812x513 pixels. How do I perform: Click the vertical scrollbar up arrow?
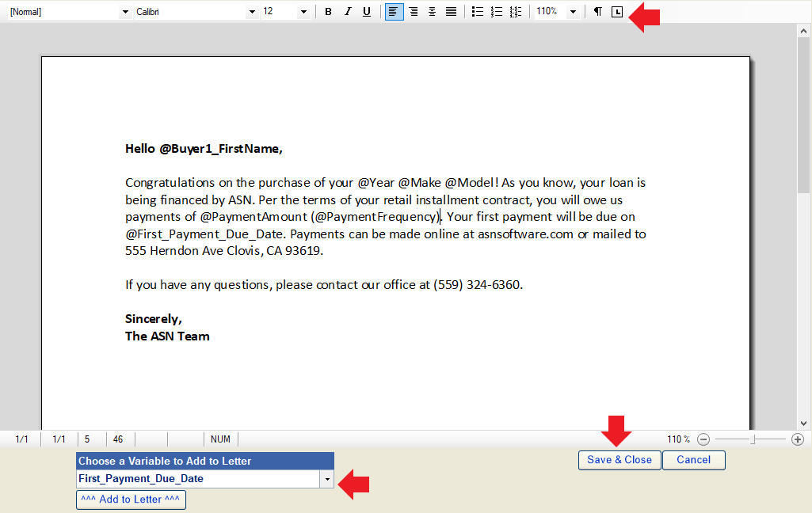coord(804,31)
